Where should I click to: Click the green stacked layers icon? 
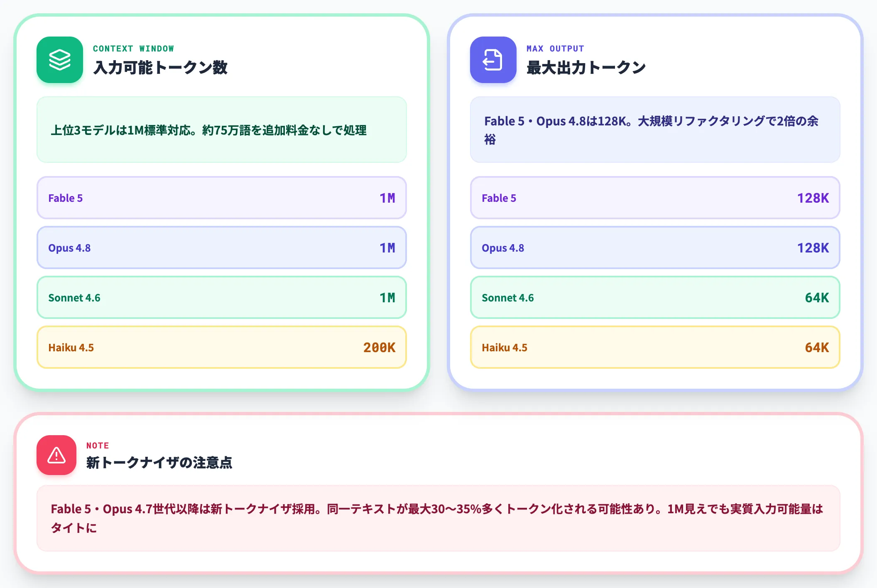(60, 60)
